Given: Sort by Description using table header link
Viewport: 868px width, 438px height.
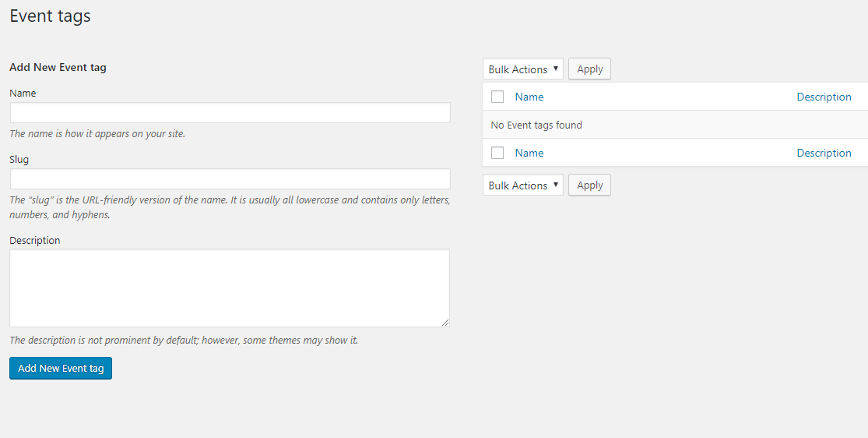Looking at the screenshot, I should 824,97.
